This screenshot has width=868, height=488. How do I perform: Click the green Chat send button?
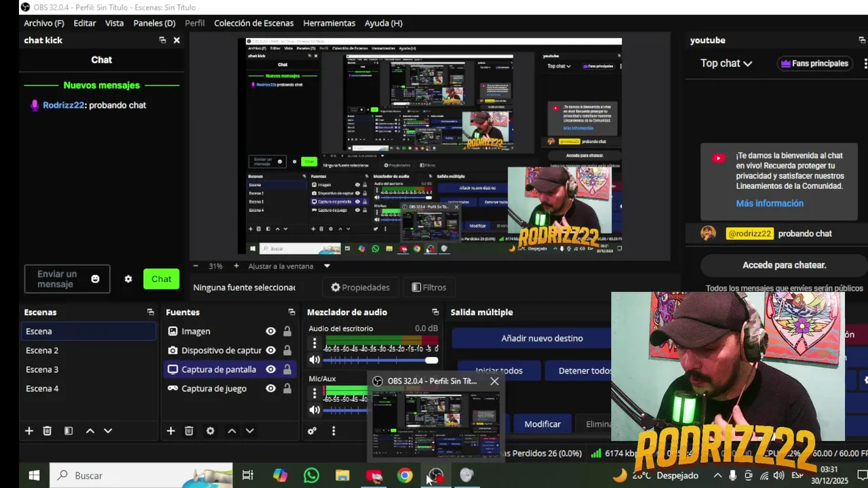161,279
